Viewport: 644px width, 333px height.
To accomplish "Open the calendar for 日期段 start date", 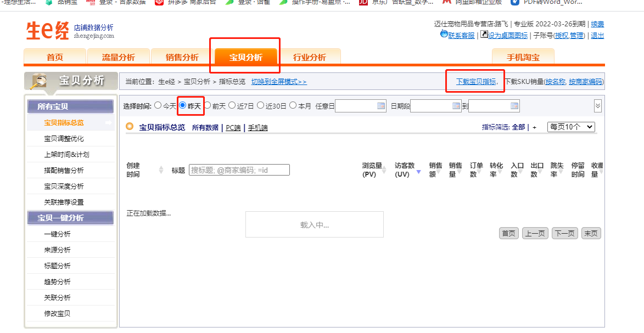I will click(x=456, y=106).
